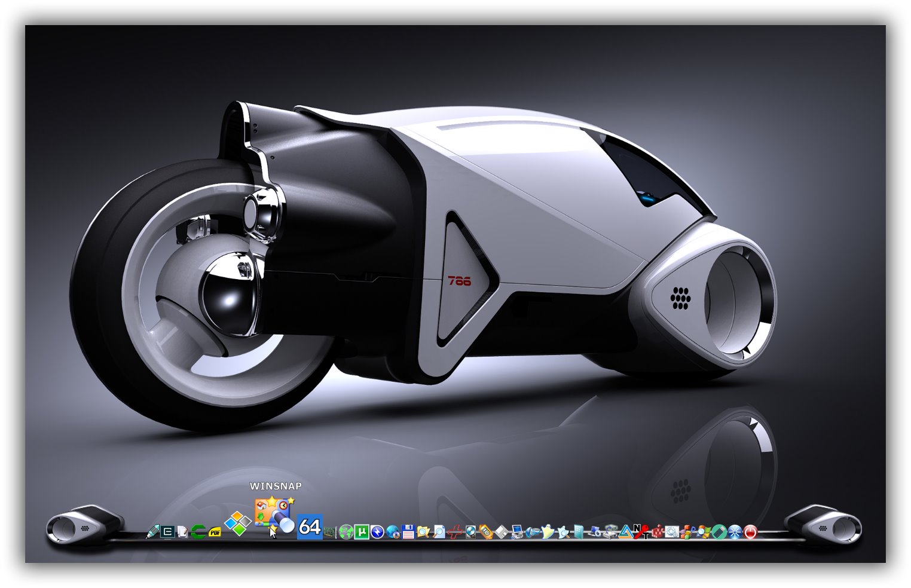Open the green circle USB drive icon
This screenshot has width=911, height=588.
tap(720, 532)
